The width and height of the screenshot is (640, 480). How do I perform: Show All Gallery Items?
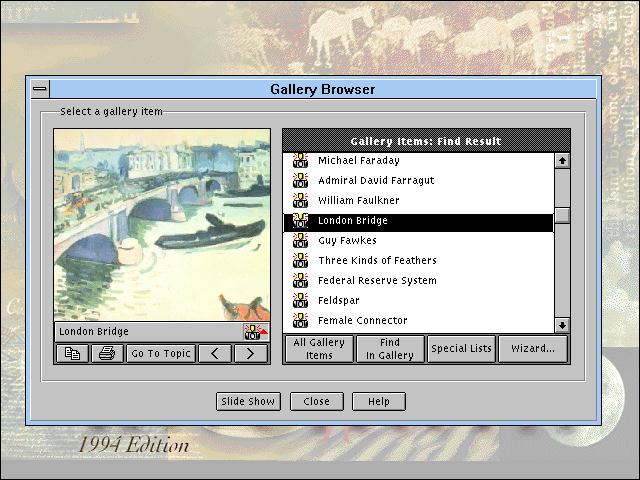[x=319, y=349]
